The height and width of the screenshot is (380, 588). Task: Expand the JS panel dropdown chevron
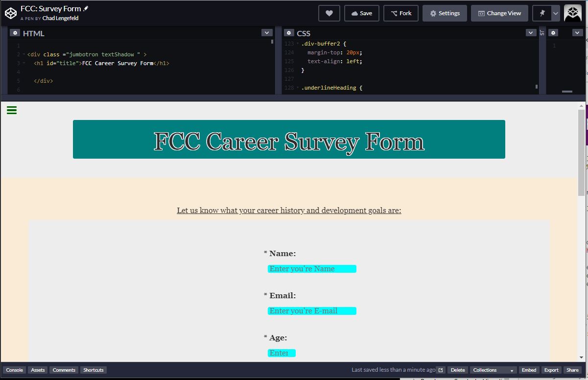(x=577, y=33)
